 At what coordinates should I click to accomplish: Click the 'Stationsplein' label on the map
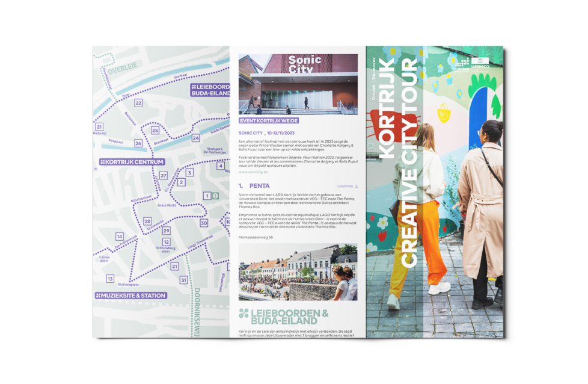point(128,285)
